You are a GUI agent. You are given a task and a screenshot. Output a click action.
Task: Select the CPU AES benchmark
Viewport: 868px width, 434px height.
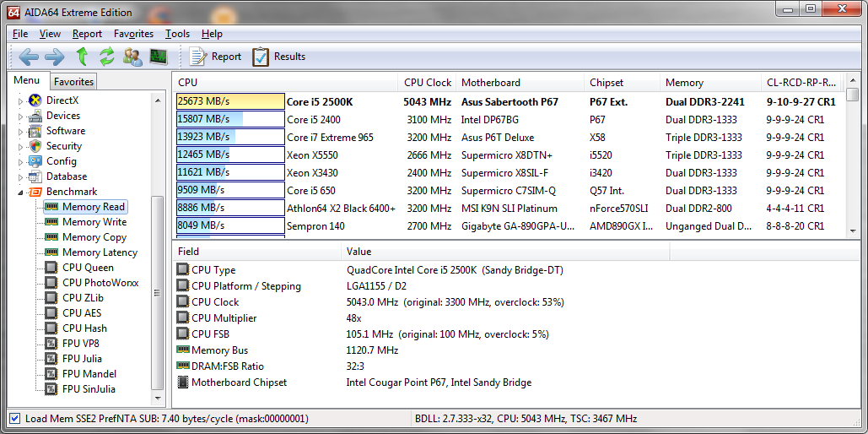73,313
